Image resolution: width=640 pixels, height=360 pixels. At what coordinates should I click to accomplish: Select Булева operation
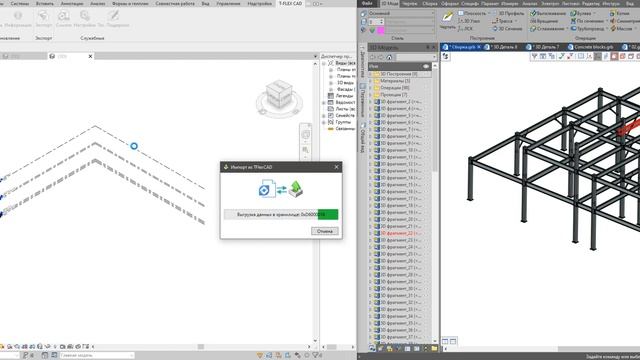[580, 13]
